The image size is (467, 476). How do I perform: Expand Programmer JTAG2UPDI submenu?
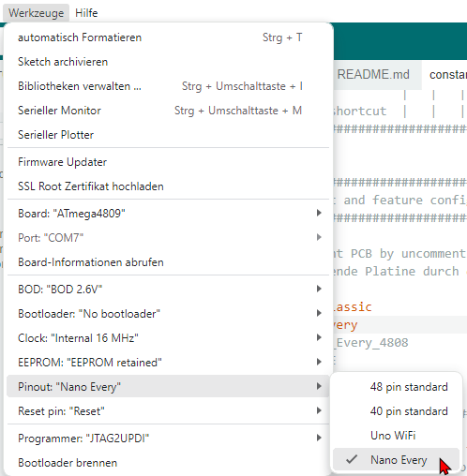coord(168,439)
